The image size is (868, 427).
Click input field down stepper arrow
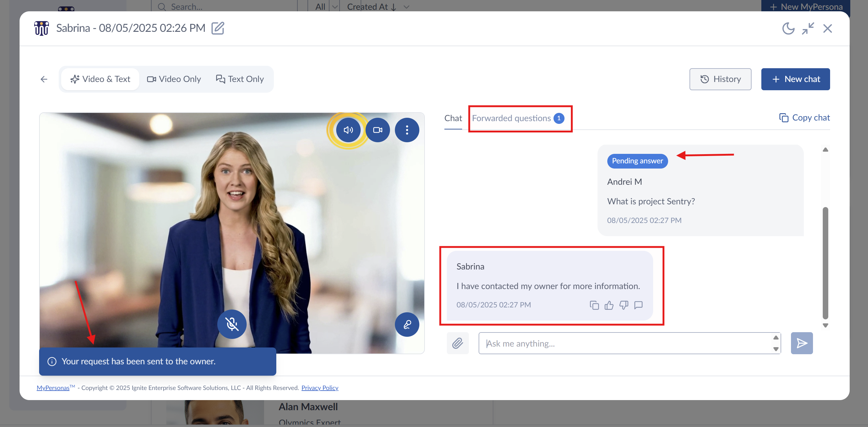(x=776, y=349)
